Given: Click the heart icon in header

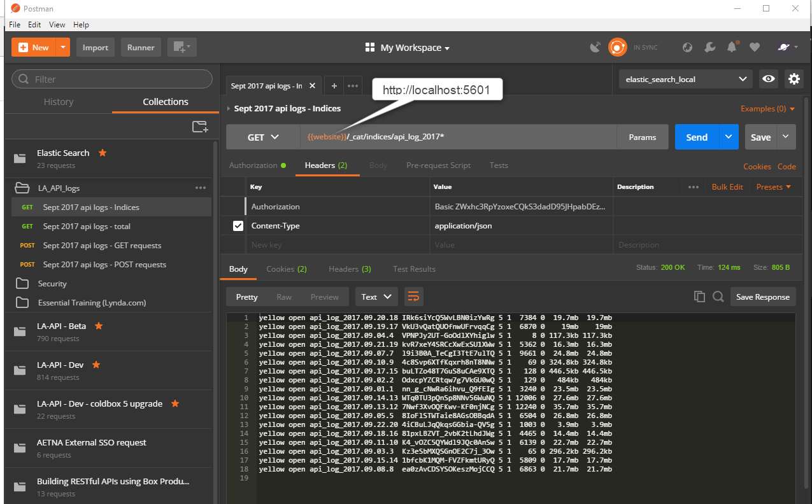Looking at the screenshot, I should (755, 47).
